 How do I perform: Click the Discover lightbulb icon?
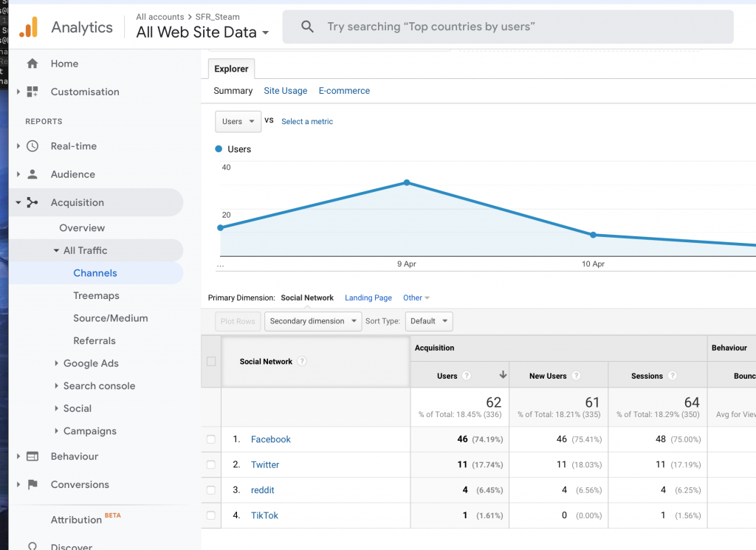[x=32, y=546]
